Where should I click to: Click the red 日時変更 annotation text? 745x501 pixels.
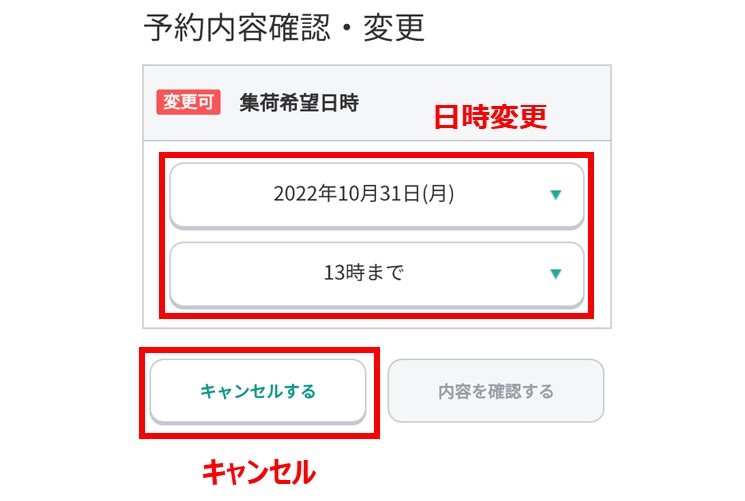click(x=490, y=118)
